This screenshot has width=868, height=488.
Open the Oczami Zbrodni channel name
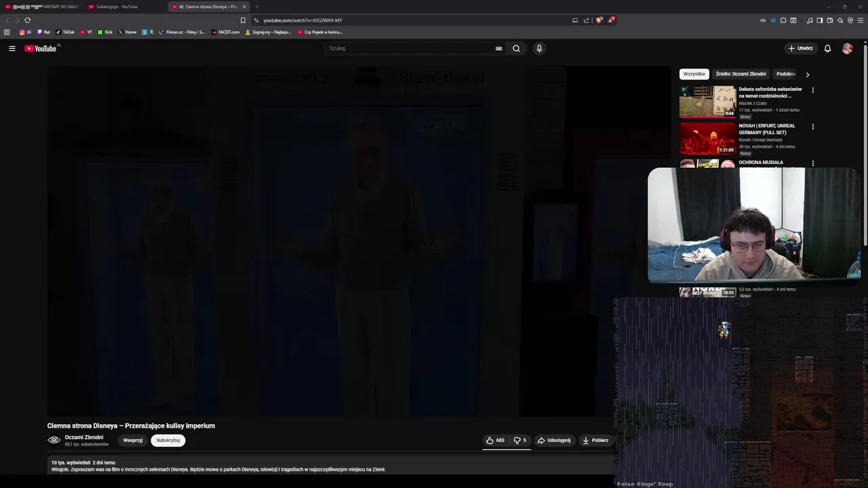tap(84, 437)
